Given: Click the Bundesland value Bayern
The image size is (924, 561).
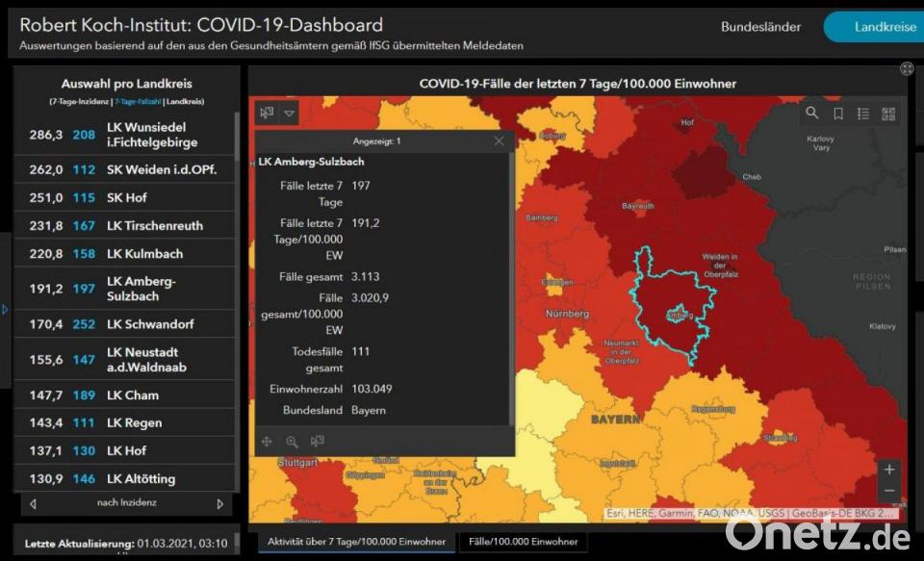Looking at the screenshot, I should pos(369,410).
